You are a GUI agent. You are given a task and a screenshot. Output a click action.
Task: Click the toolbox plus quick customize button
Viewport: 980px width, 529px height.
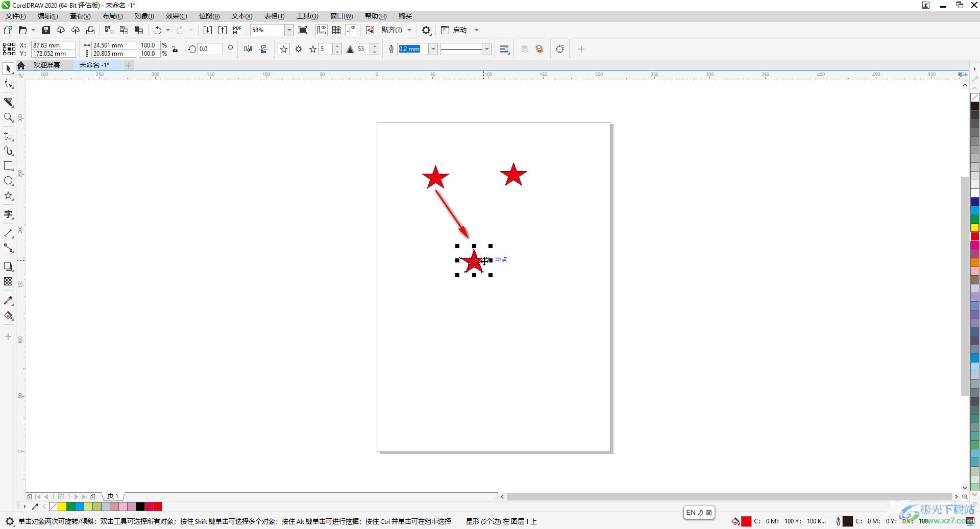point(8,336)
